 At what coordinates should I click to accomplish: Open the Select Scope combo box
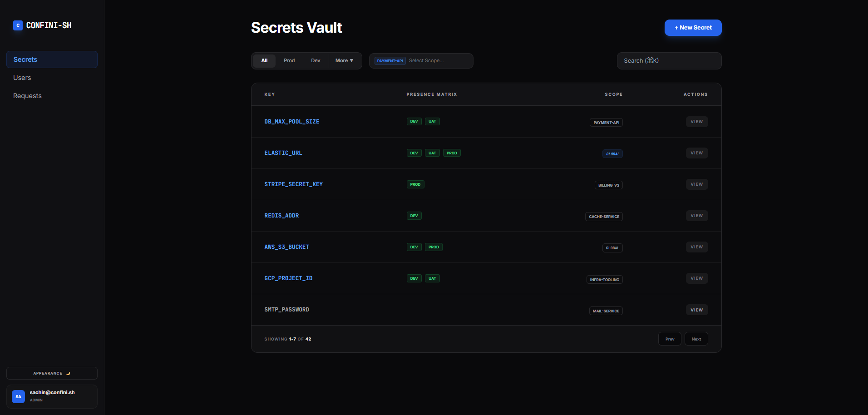439,61
